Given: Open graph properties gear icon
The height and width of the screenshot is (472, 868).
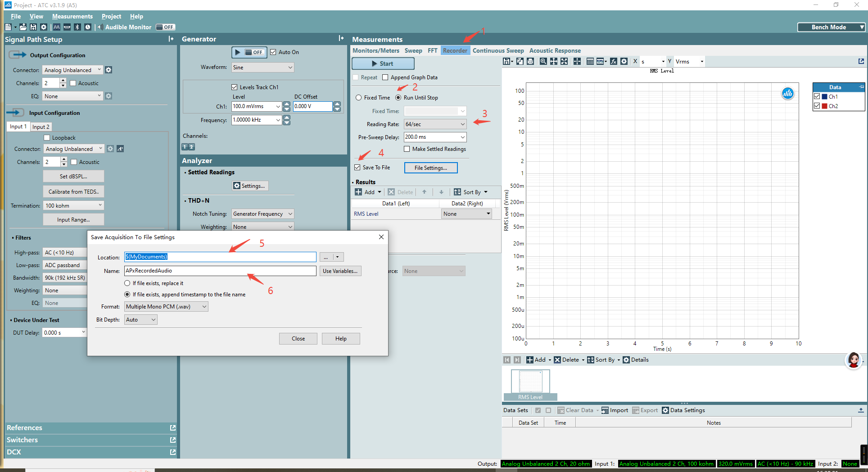Looking at the screenshot, I should pos(624,61).
